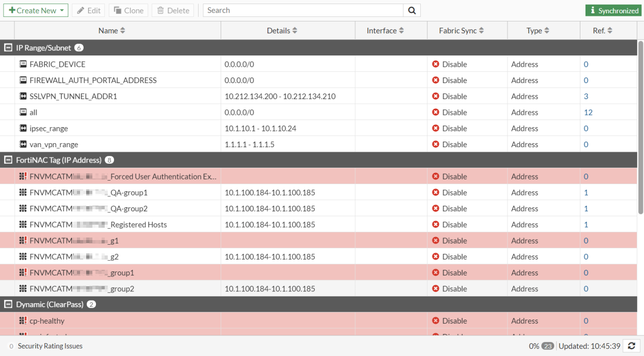Sort by the Fabric Sync column
644x356 pixels.
pyautogui.click(x=461, y=31)
